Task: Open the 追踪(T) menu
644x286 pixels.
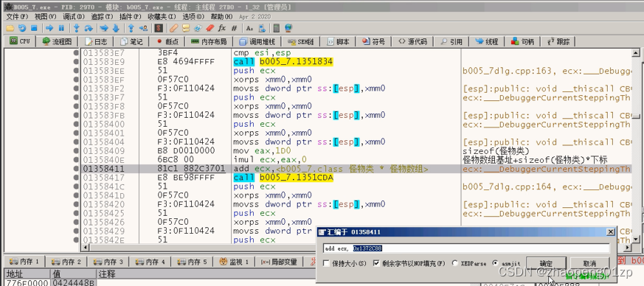Action: click(x=102, y=16)
